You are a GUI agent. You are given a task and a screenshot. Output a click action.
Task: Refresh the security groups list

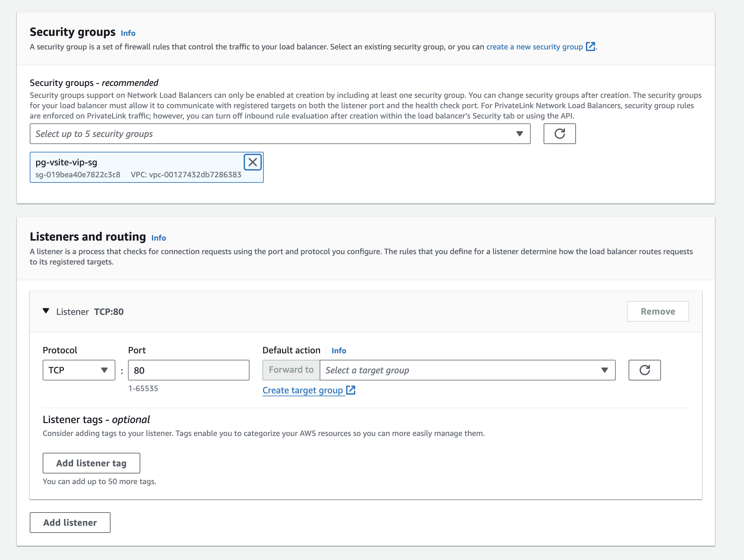click(x=559, y=133)
